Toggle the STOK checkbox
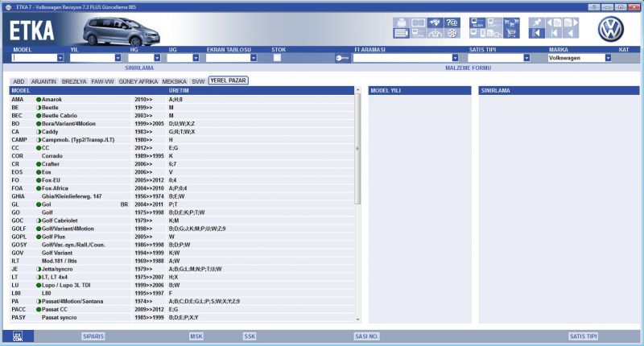Image resolution: width=644 pixels, height=346 pixels. pos(277,58)
